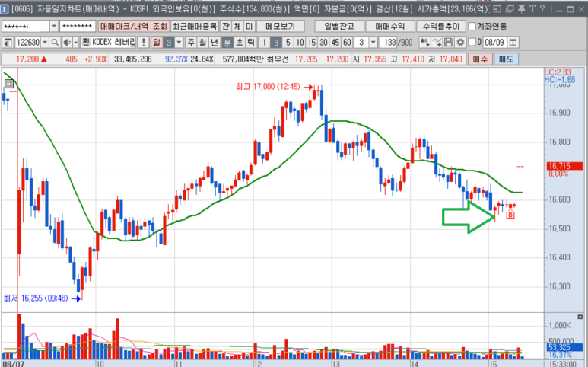The height and width of the screenshot is (367, 588).
Task: Toggle the 계좌연동 checkbox
Action: [472, 26]
